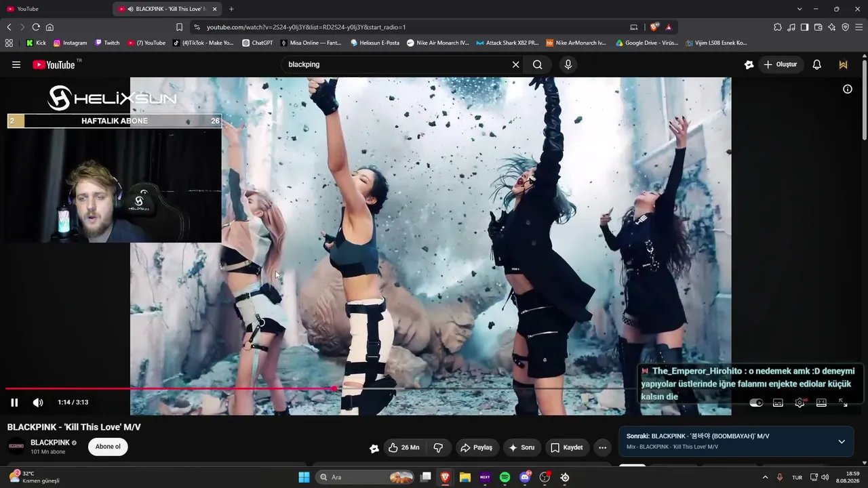This screenshot has width=868, height=488.
Task: Open the browser main menu
Action: 859,27
